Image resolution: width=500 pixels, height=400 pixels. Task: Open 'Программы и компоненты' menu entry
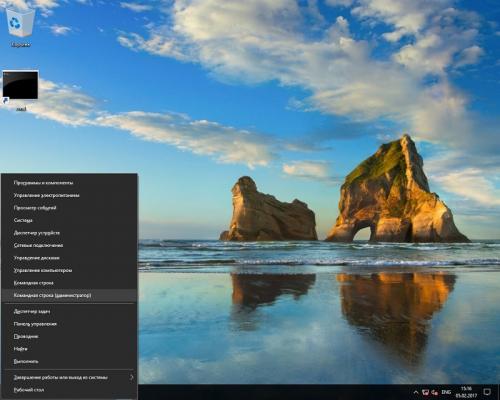pos(69,183)
